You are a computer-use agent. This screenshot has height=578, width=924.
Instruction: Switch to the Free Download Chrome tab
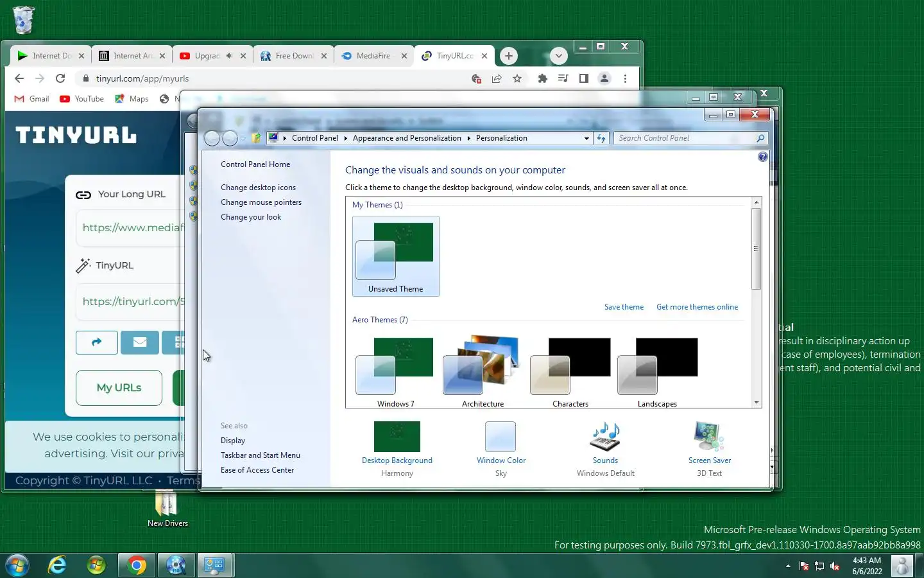tap(293, 56)
